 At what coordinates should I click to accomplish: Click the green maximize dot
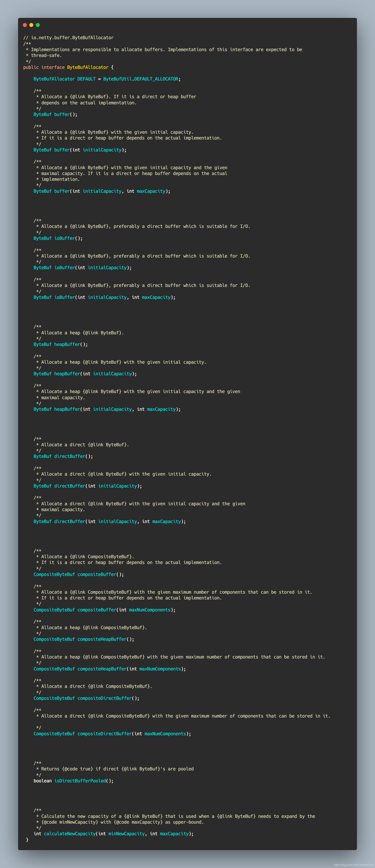pyautogui.click(x=38, y=25)
